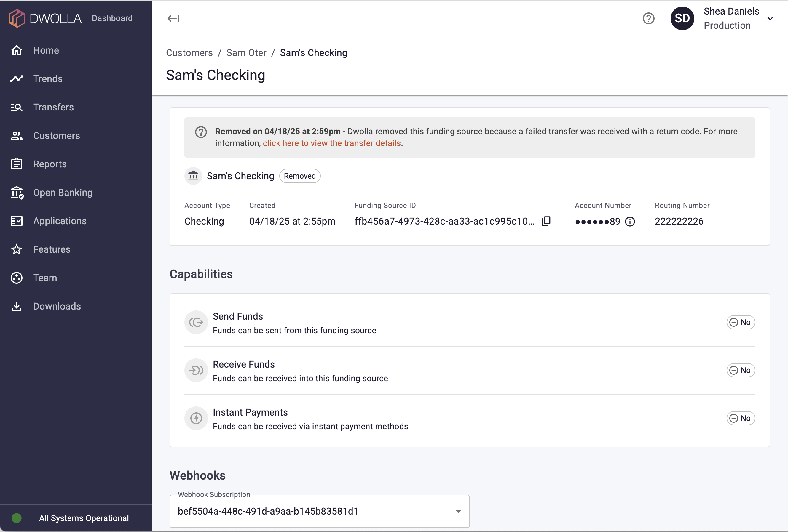Click the Downloads arrow icon
The width and height of the screenshot is (788, 532).
pos(16,306)
